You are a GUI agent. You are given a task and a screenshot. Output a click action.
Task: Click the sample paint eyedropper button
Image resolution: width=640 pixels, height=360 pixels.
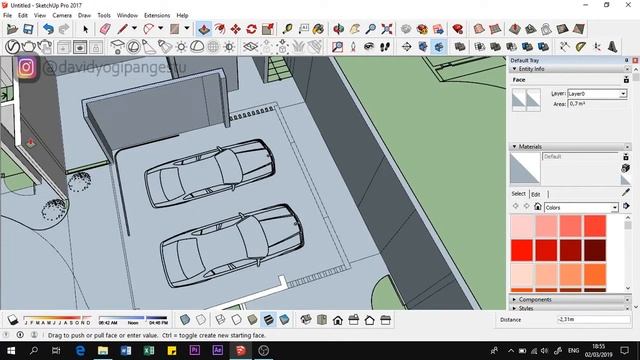[x=626, y=192]
